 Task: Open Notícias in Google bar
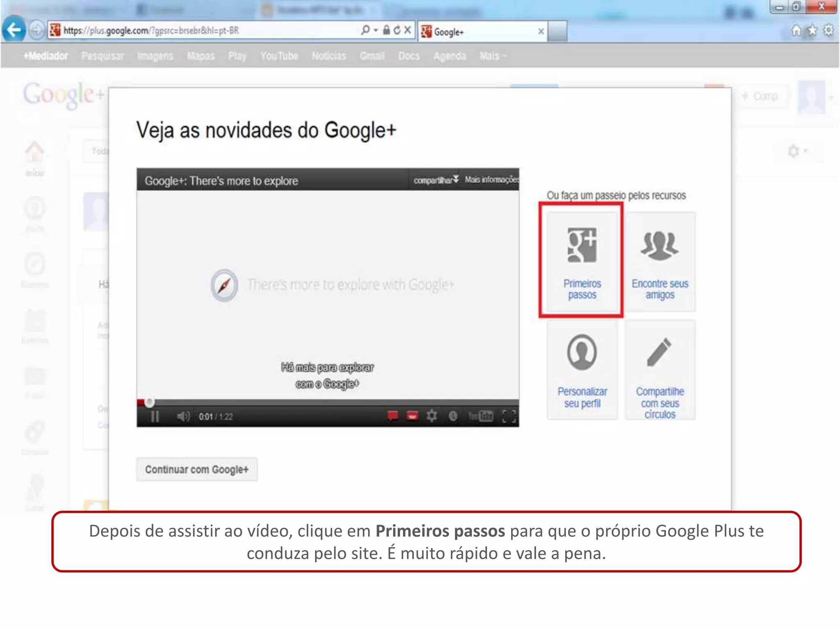[329, 56]
